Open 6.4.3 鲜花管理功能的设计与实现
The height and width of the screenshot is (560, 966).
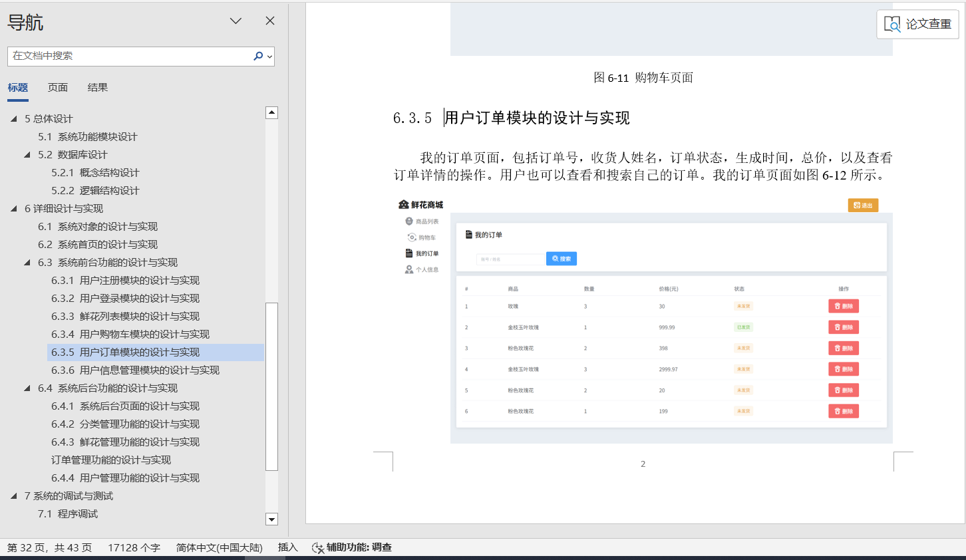pyautogui.click(x=125, y=442)
